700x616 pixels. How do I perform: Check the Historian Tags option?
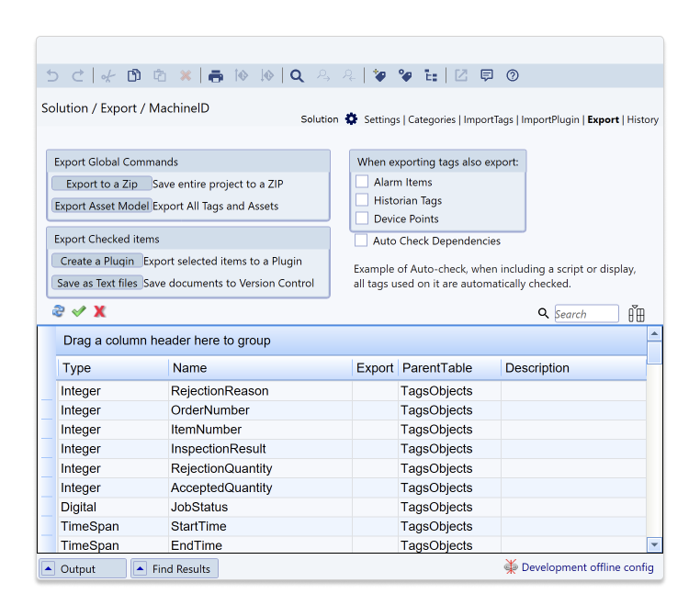point(362,200)
